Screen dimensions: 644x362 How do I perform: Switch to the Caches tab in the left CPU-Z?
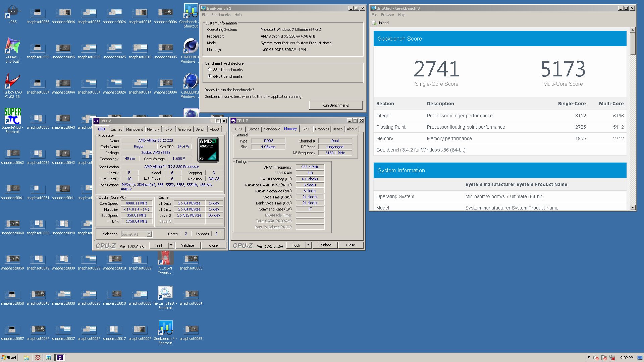tap(116, 129)
